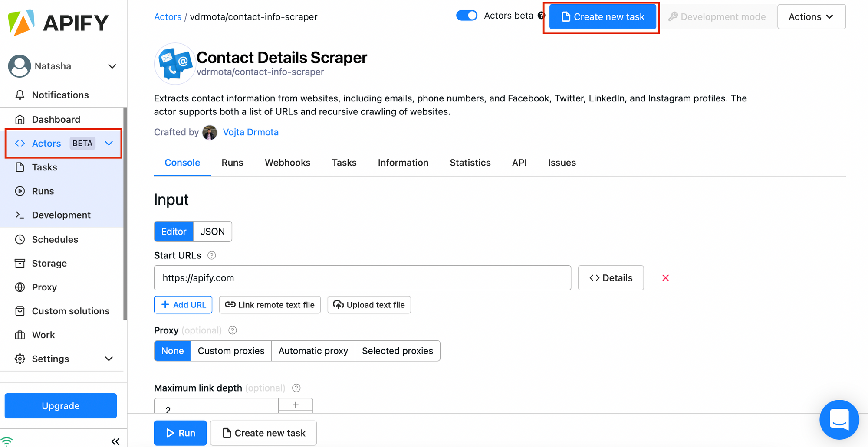Increment Maximum link depth value

pyautogui.click(x=296, y=405)
